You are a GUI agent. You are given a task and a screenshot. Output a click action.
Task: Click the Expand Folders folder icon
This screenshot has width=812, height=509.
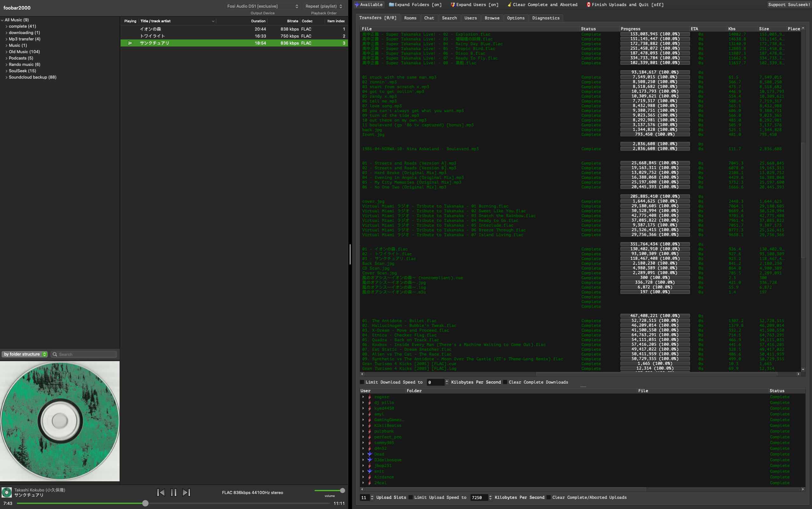pyautogui.click(x=391, y=5)
